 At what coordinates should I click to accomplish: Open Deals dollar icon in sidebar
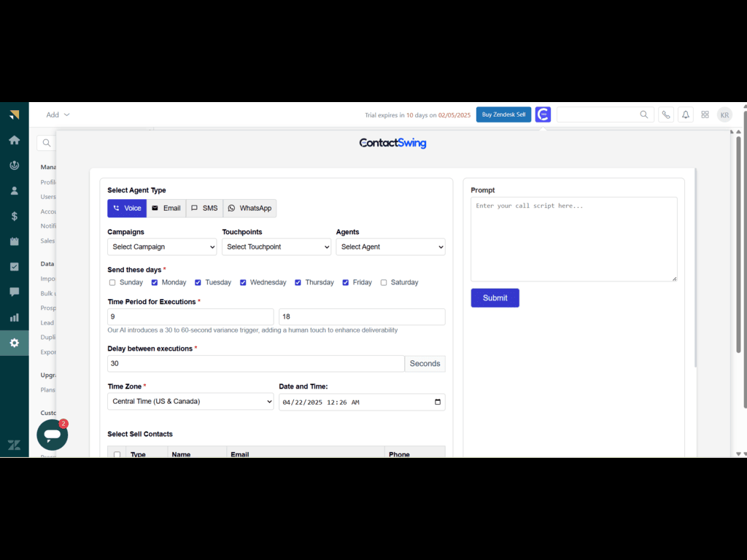pyautogui.click(x=15, y=216)
